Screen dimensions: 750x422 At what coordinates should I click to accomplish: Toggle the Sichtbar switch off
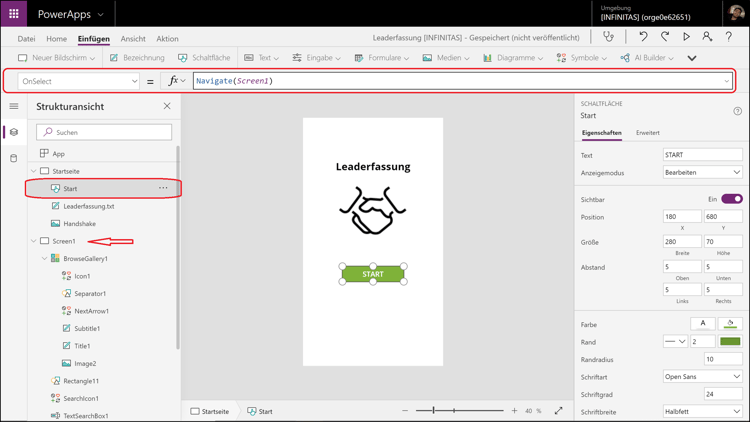[x=732, y=199]
